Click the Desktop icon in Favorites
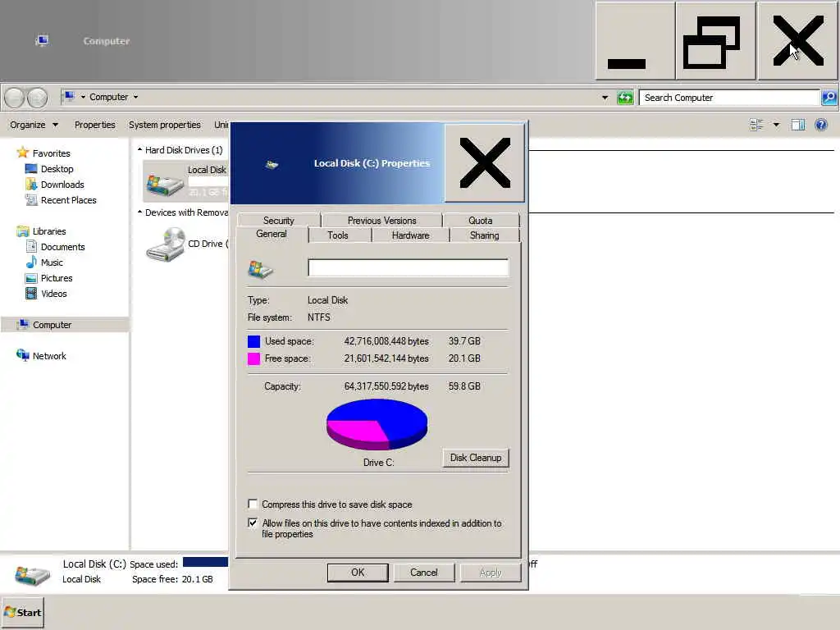The width and height of the screenshot is (840, 630). pyautogui.click(x=31, y=169)
